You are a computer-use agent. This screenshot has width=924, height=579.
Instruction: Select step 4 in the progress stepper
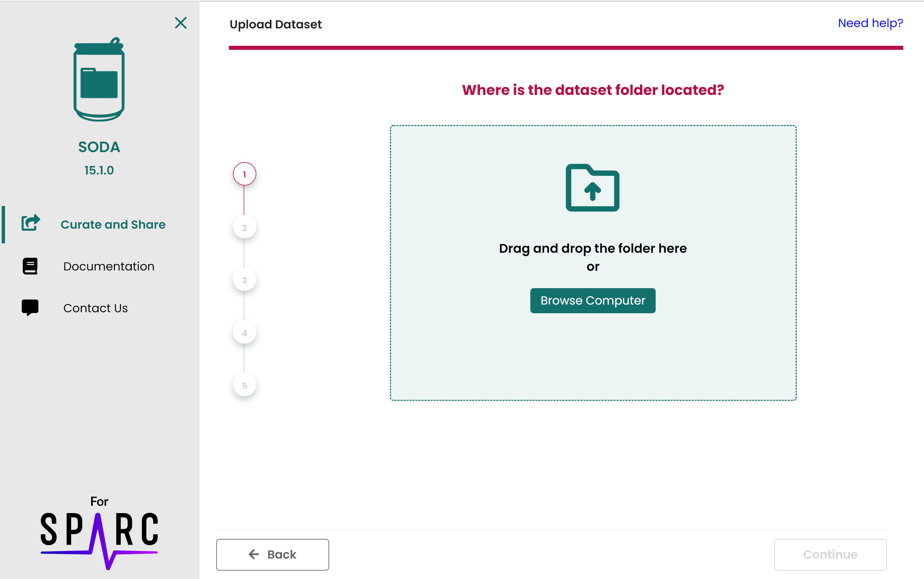click(x=244, y=333)
